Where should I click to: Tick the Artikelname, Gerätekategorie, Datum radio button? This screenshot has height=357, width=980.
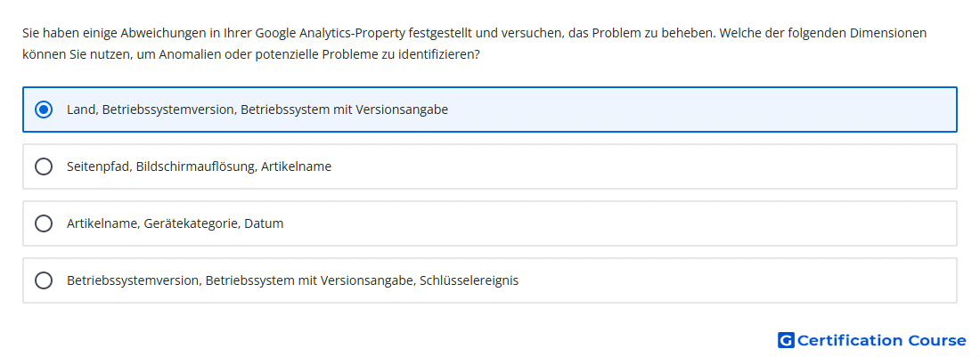[43, 223]
